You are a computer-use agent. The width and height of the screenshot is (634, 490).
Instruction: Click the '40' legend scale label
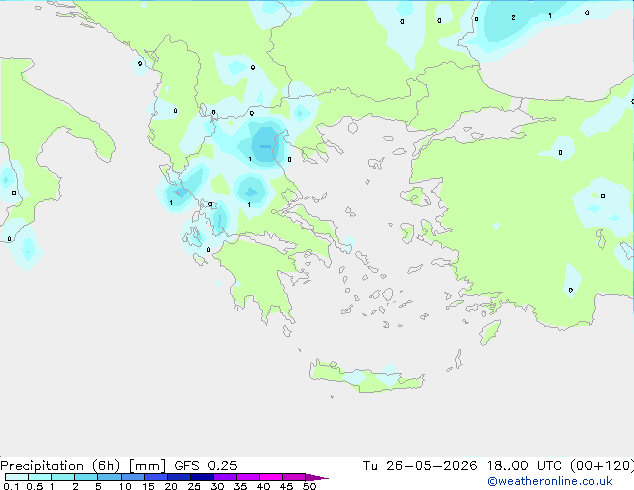264,486
